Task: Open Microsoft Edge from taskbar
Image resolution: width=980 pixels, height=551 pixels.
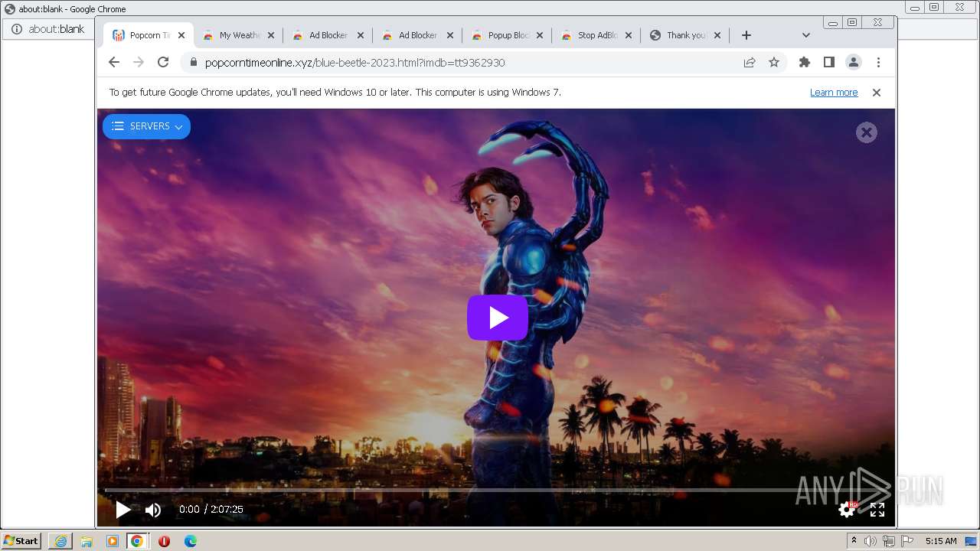Action: (191, 541)
